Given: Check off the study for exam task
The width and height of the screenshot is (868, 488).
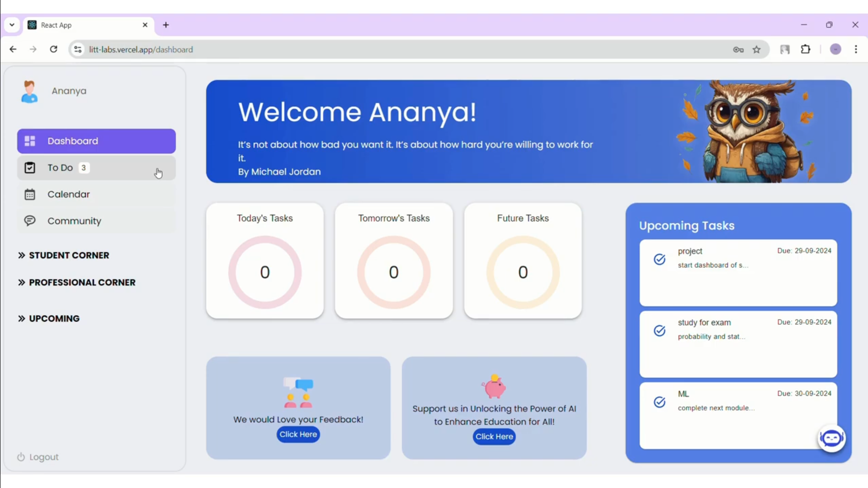Looking at the screenshot, I should (660, 330).
